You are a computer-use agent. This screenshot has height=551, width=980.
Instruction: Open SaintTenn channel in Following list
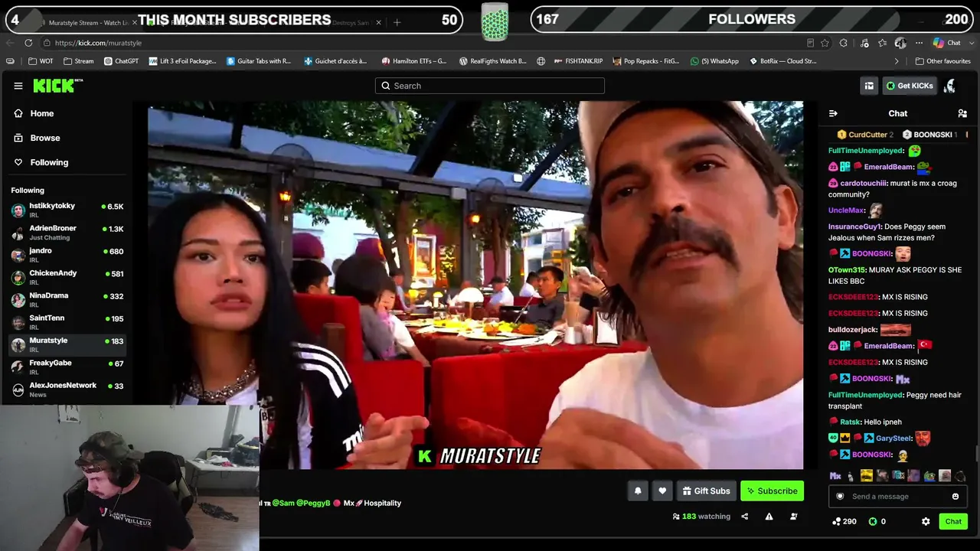pos(67,322)
